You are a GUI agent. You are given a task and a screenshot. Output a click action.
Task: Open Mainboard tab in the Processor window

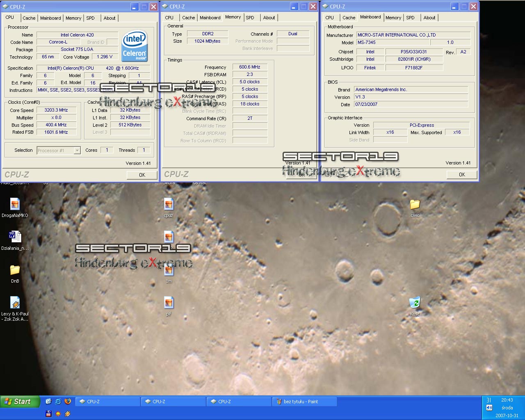(x=50, y=18)
